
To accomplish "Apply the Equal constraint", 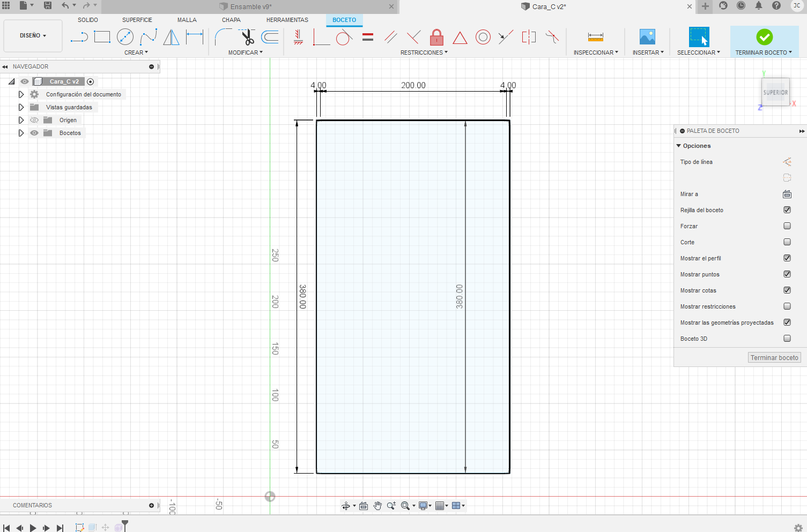I will tap(368, 37).
